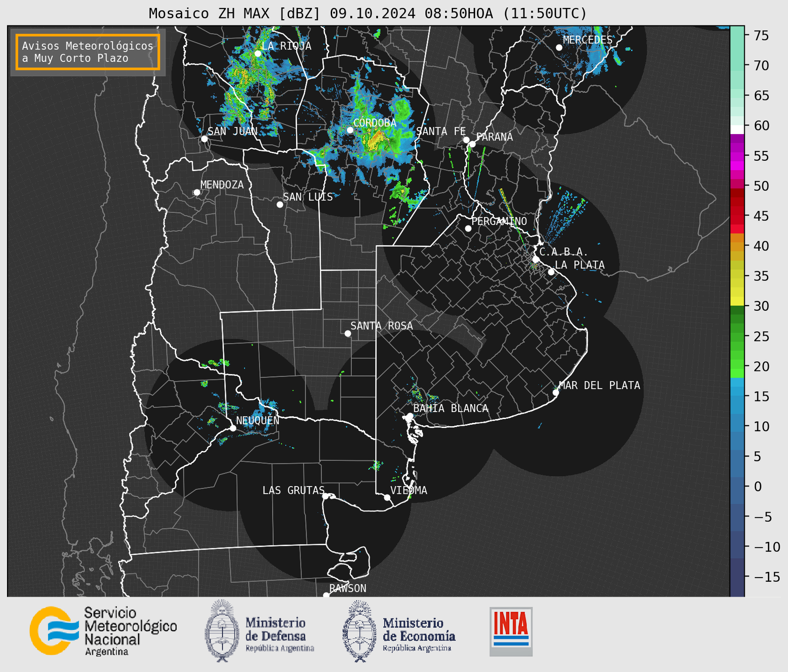
Task: Click the red 45 dBZ color scale segment
Action: click(737, 216)
